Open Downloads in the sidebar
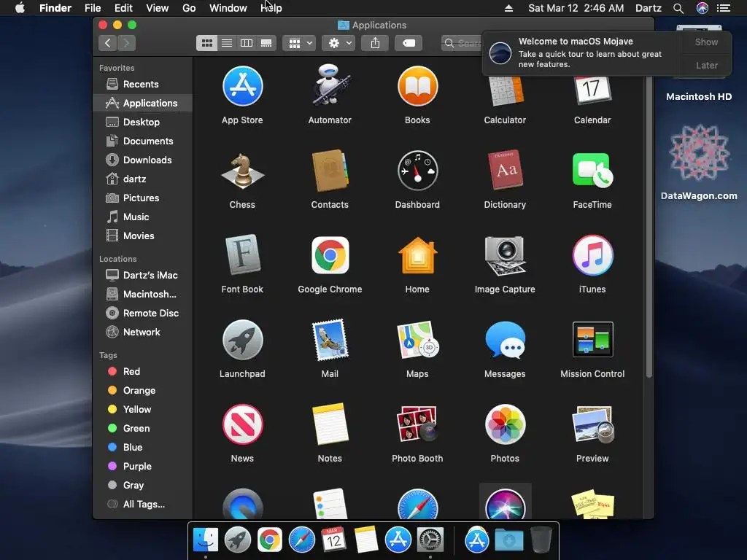The image size is (747, 560). pos(143,160)
